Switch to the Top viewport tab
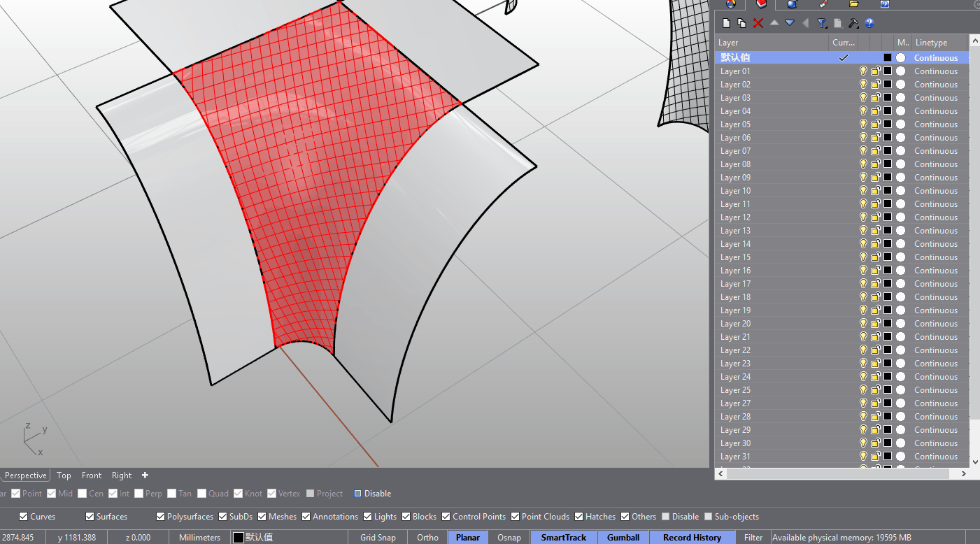Screen dimensions: 980x544 coord(64,475)
